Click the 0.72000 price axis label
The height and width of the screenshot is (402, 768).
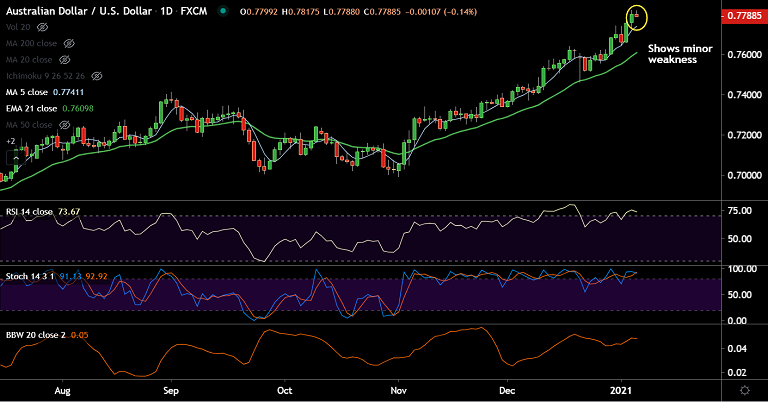pos(744,135)
